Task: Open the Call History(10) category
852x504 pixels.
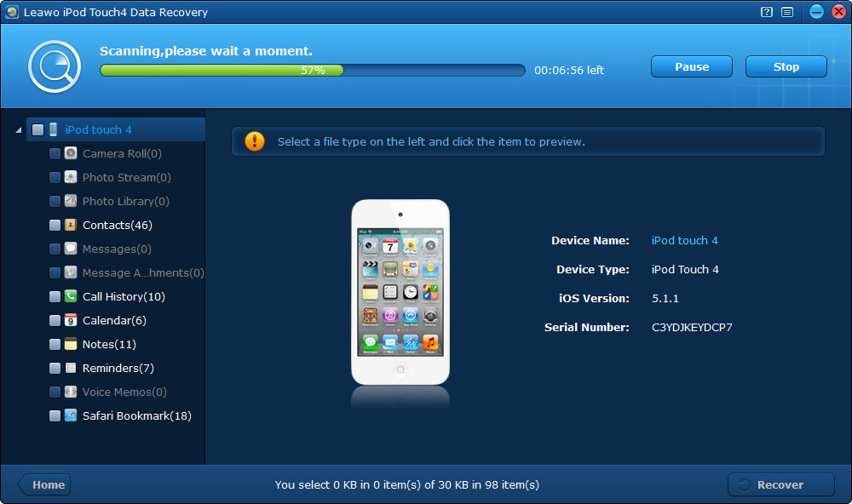Action: point(124,296)
